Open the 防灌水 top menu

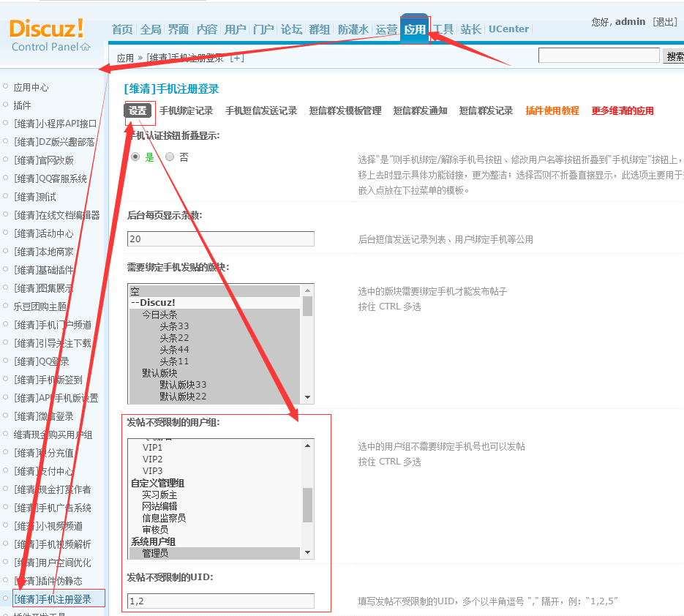coord(353,29)
